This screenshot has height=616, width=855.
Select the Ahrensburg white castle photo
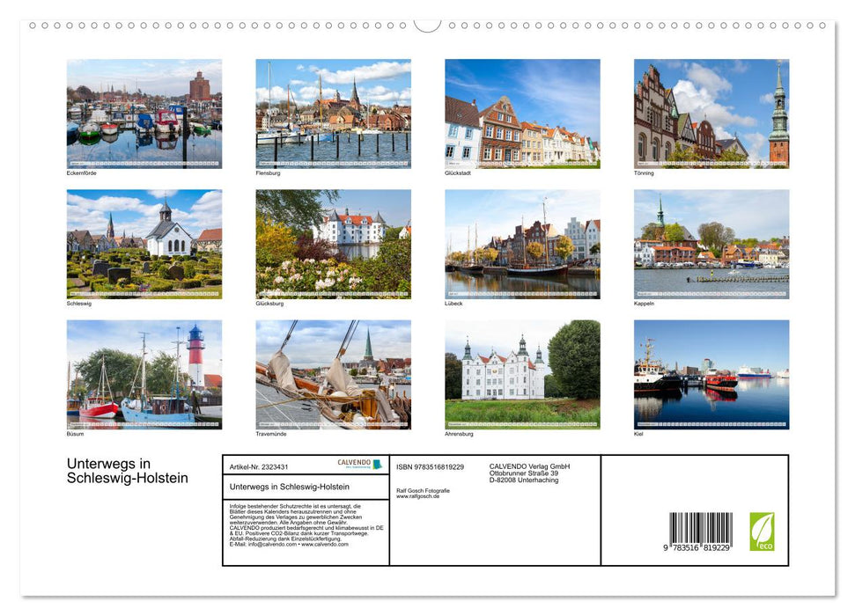(x=522, y=375)
